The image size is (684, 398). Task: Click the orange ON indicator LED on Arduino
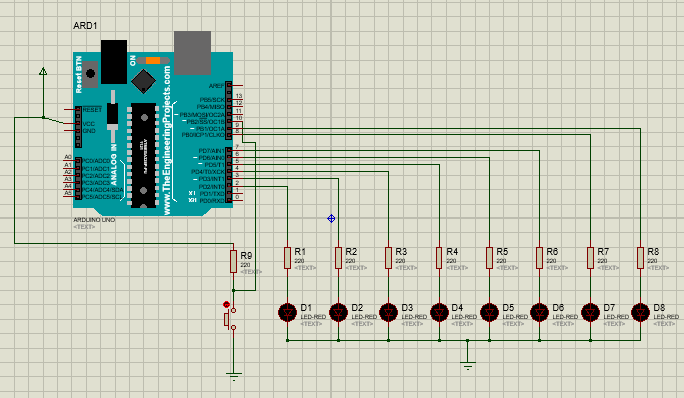click(153, 61)
